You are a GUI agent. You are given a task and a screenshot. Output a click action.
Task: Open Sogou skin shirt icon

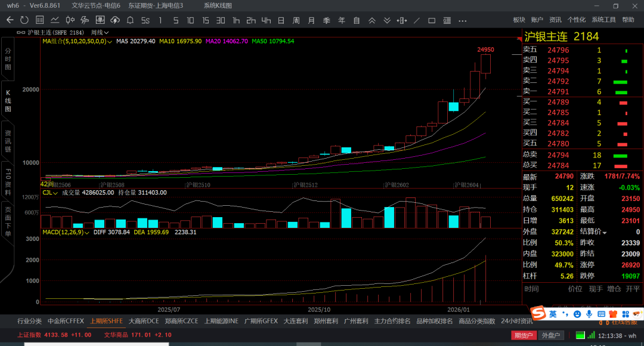click(613, 314)
